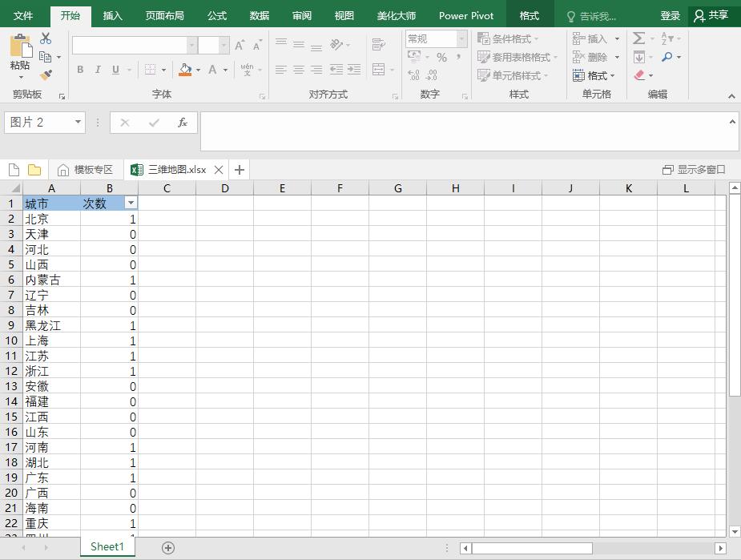
Task: Expand the Name Box dropdown arrow
Action: pyautogui.click(x=78, y=123)
